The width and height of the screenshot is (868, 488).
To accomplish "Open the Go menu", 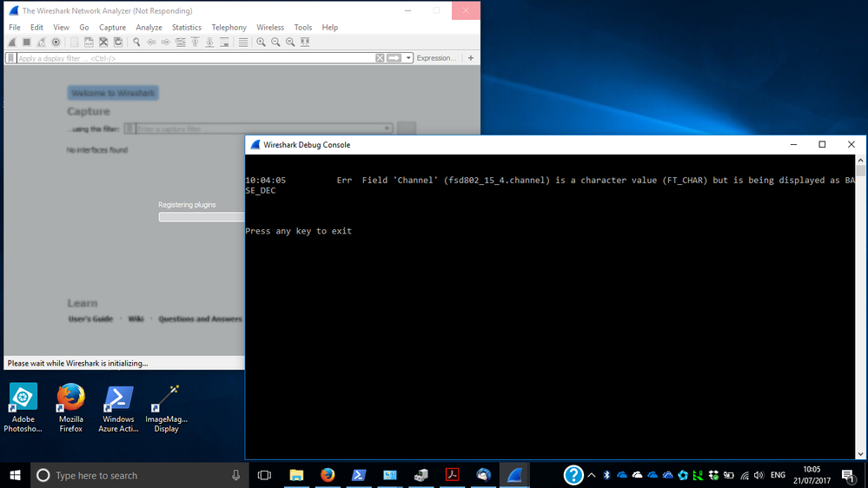I will (84, 27).
